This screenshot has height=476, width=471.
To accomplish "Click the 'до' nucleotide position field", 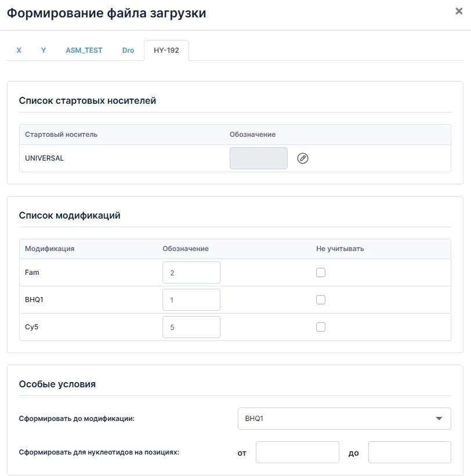I will click(x=410, y=452).
